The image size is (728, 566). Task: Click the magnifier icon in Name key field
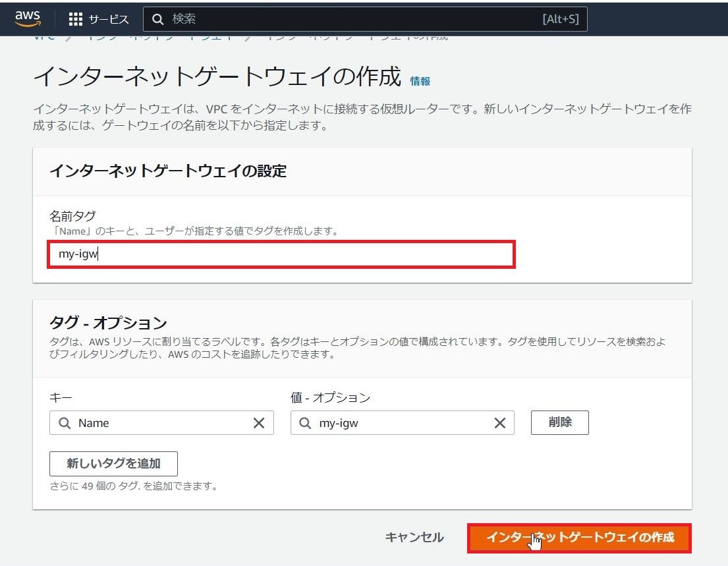click(65, 423)
